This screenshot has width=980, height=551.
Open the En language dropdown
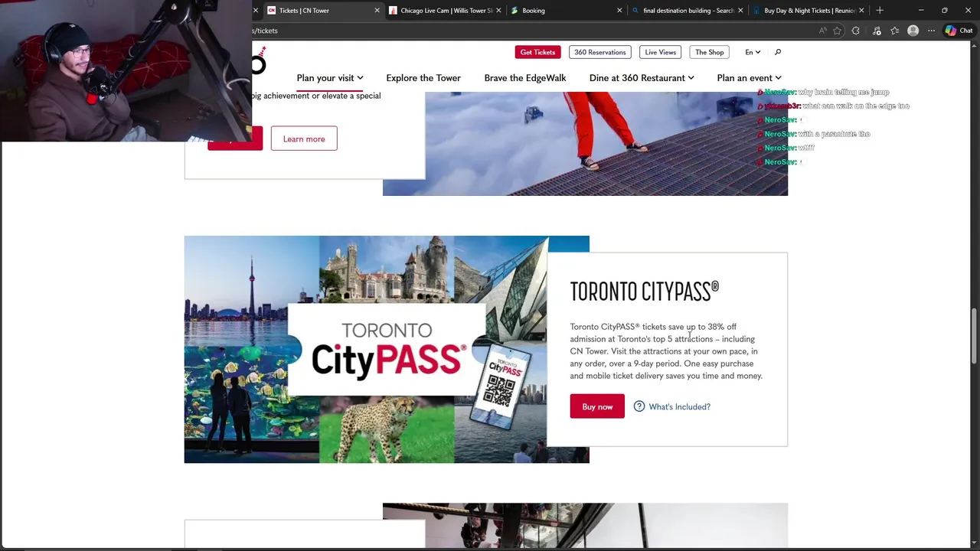click(x=753, y=52)
